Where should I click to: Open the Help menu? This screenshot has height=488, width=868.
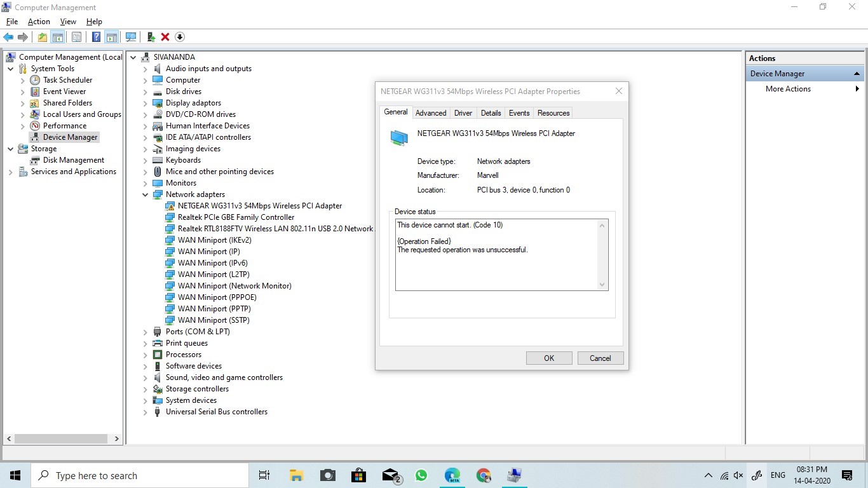pyautogui.click(x=94, y=22)
